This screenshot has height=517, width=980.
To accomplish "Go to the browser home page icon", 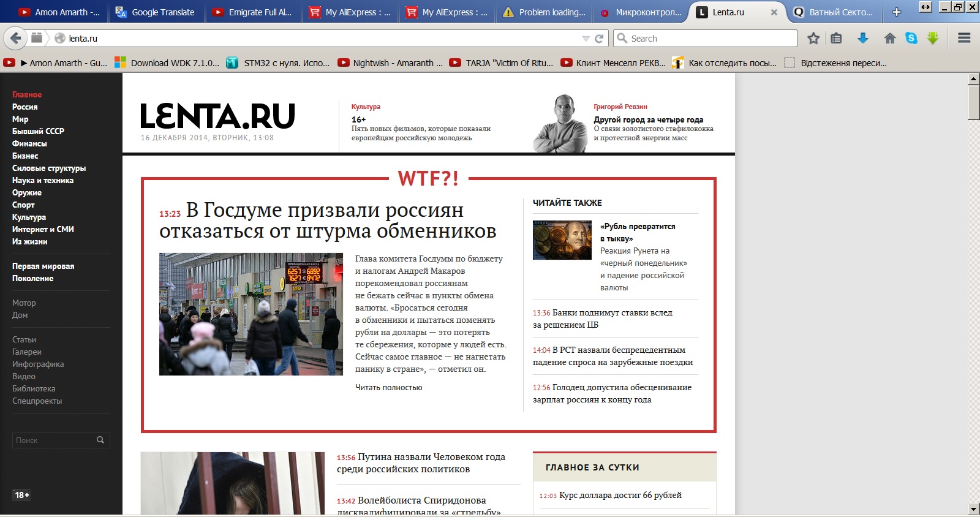I will (x=890, y=39).
